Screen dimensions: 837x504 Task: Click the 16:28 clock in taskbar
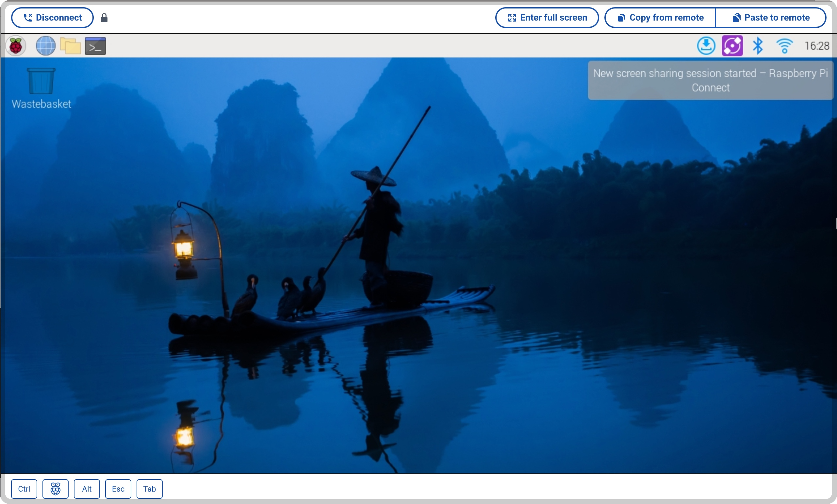pos(817,46)
